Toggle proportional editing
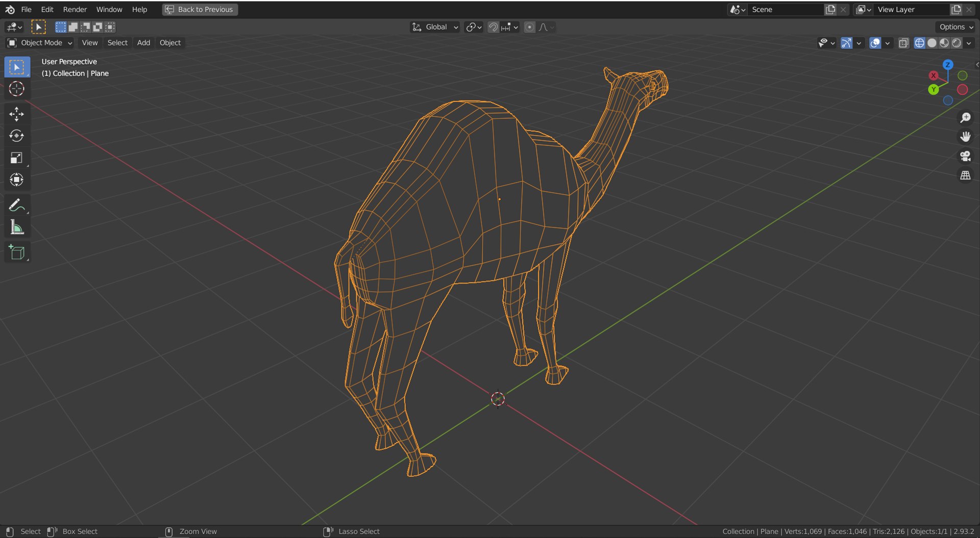Image resolution: width=980 pixels, height=538 pixels. click(530, 27)
